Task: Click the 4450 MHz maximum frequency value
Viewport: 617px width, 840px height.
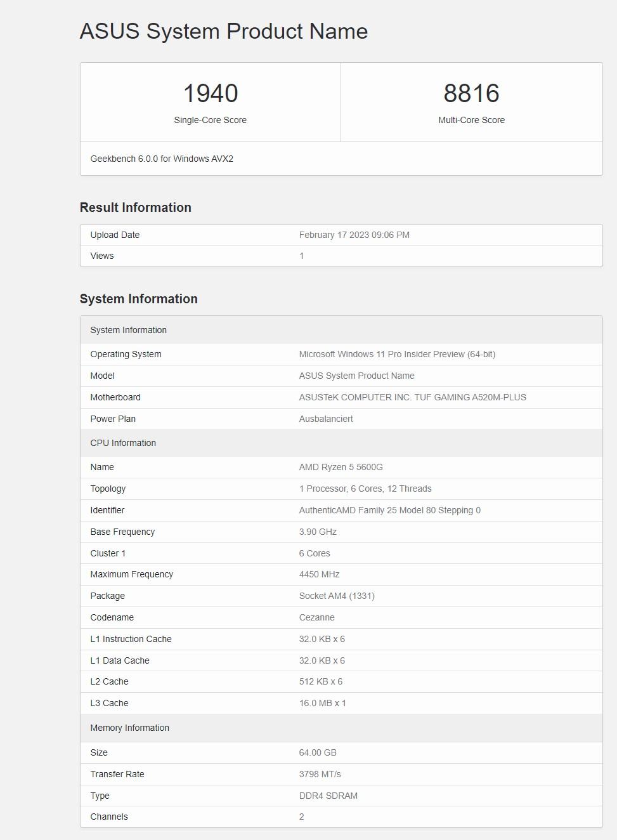Action: 319,574
